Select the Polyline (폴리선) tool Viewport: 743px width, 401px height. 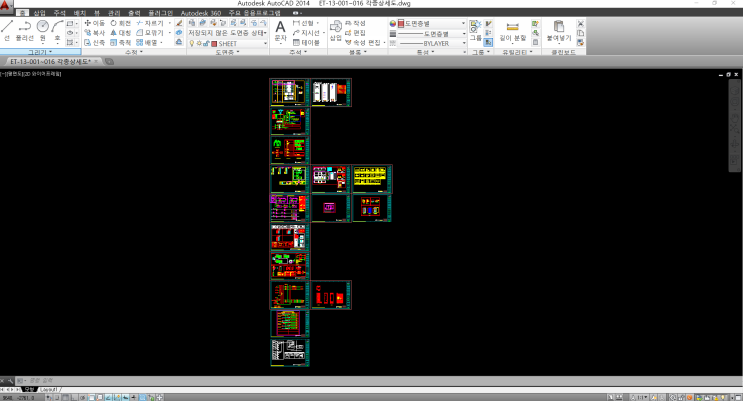pos(24,31)
